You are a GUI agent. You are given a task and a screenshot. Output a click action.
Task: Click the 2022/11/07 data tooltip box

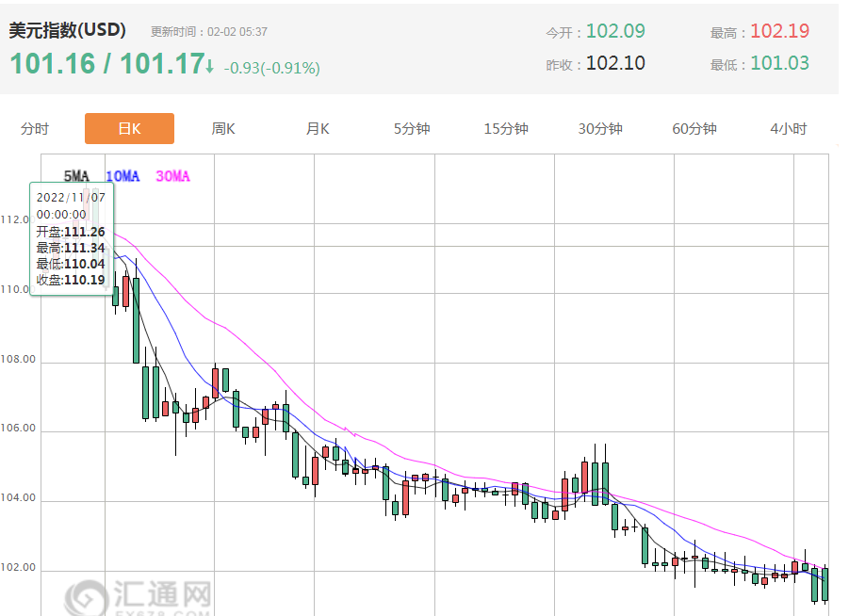click(72, 238)
